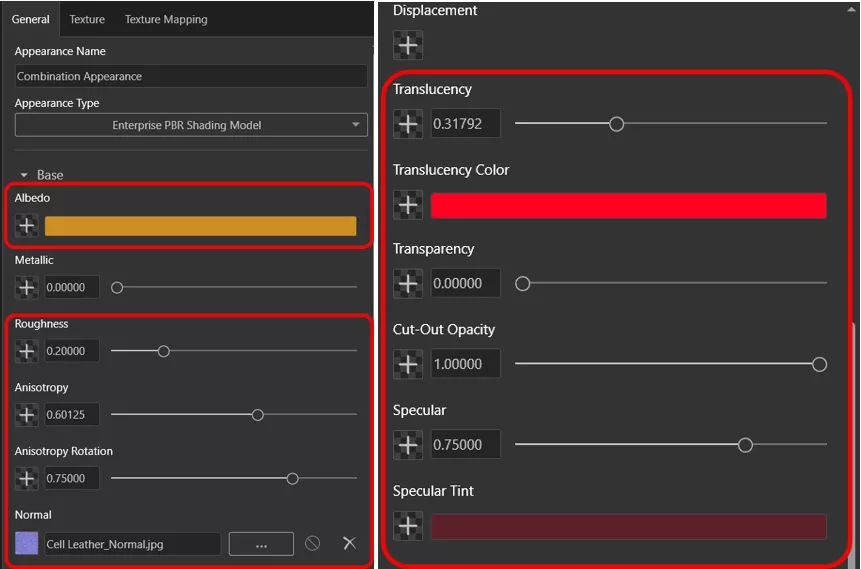Click the texture add icon beside Metallic
This screenshot has height=569, width=861.
[x=27, y=288]
